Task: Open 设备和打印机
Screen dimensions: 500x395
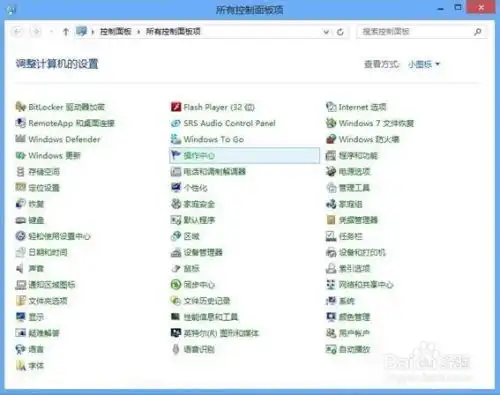Action: coord(362,252)
